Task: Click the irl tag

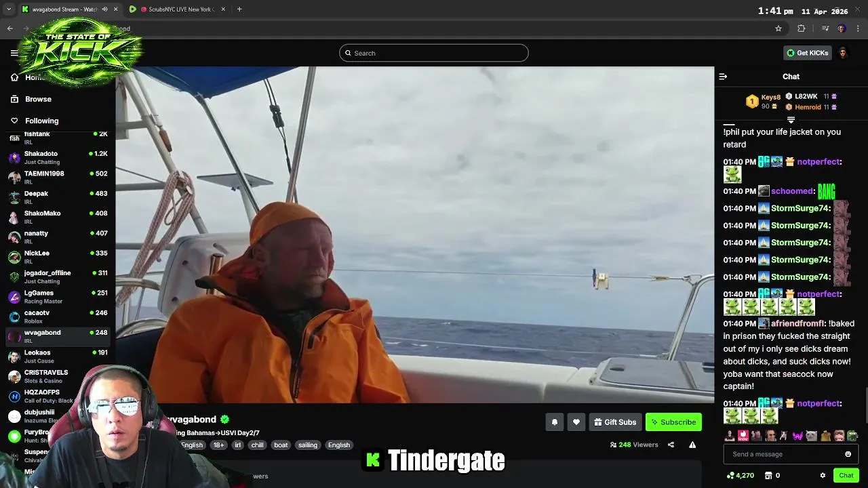Action: pos(237,445)
